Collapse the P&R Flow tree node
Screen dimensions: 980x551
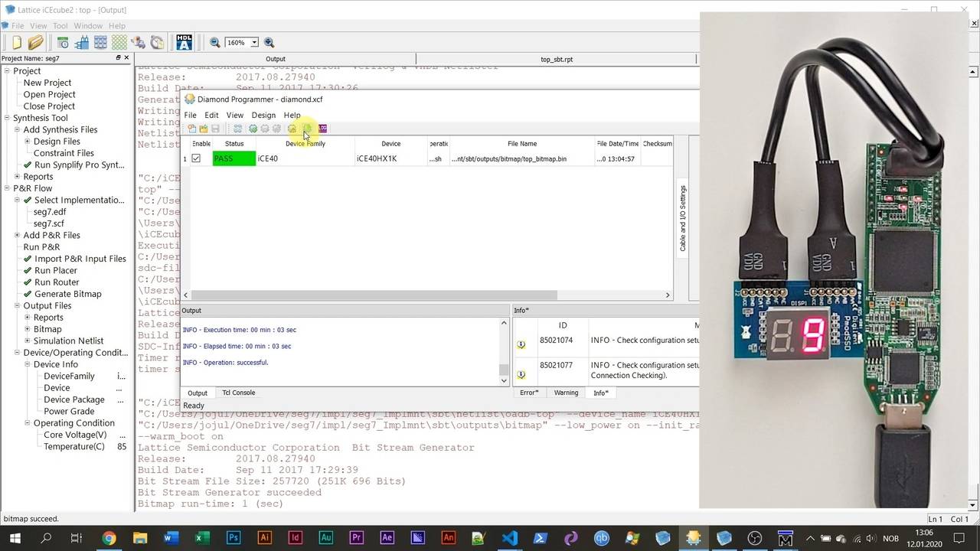point(6,188)
